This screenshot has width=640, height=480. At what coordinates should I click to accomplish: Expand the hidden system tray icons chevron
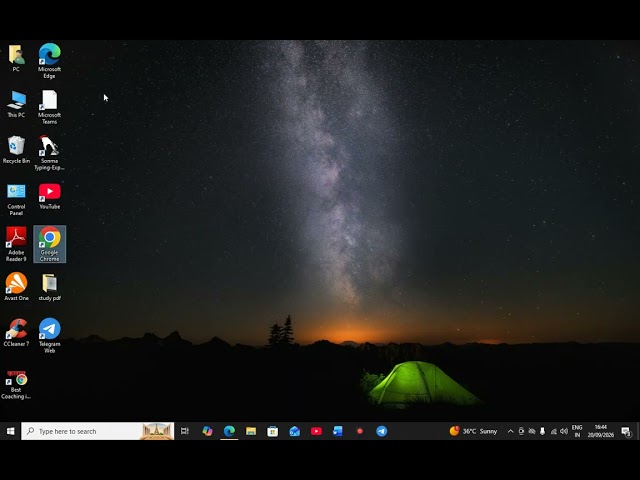pos(510,431)
